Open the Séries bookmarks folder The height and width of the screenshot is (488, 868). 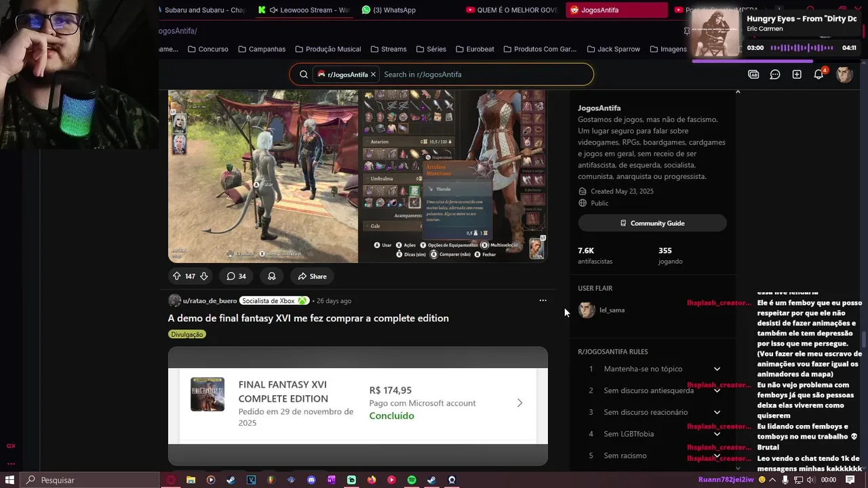pos(430,49)
